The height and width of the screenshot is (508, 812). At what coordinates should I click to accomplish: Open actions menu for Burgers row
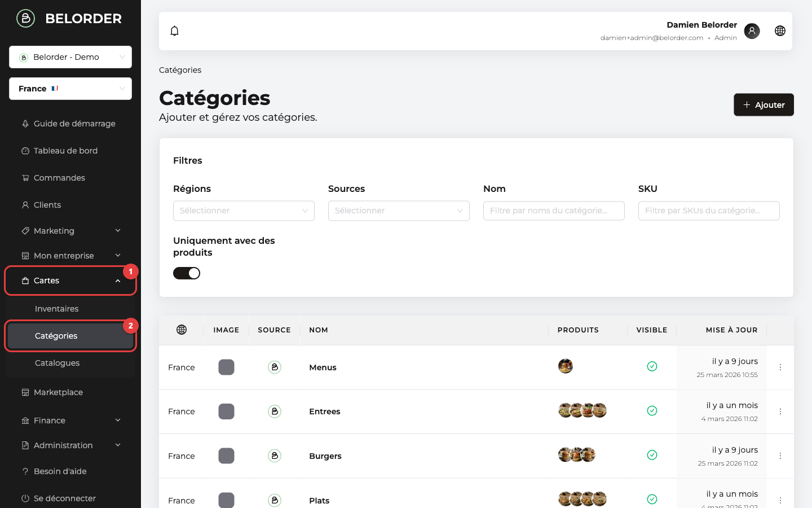[780, 456]
